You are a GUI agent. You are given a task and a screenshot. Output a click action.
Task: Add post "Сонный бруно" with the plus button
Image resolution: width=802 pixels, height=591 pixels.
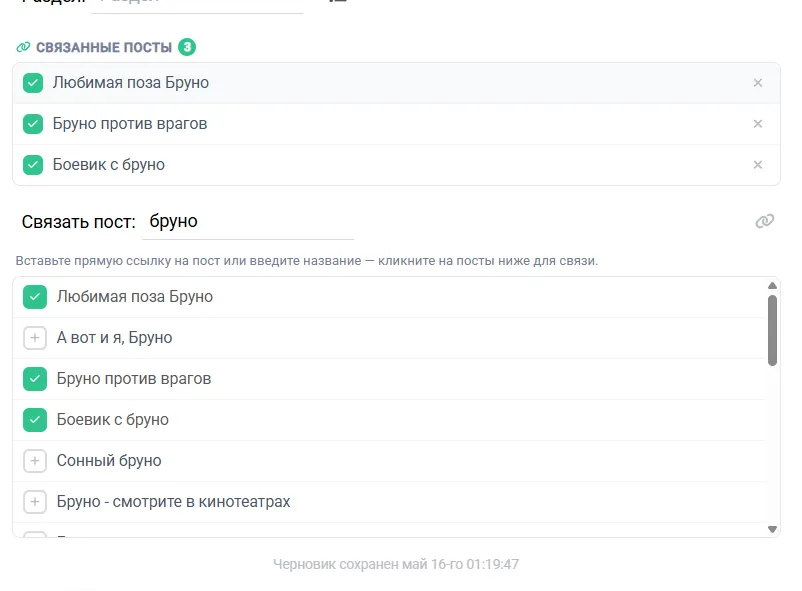[35, 461]
